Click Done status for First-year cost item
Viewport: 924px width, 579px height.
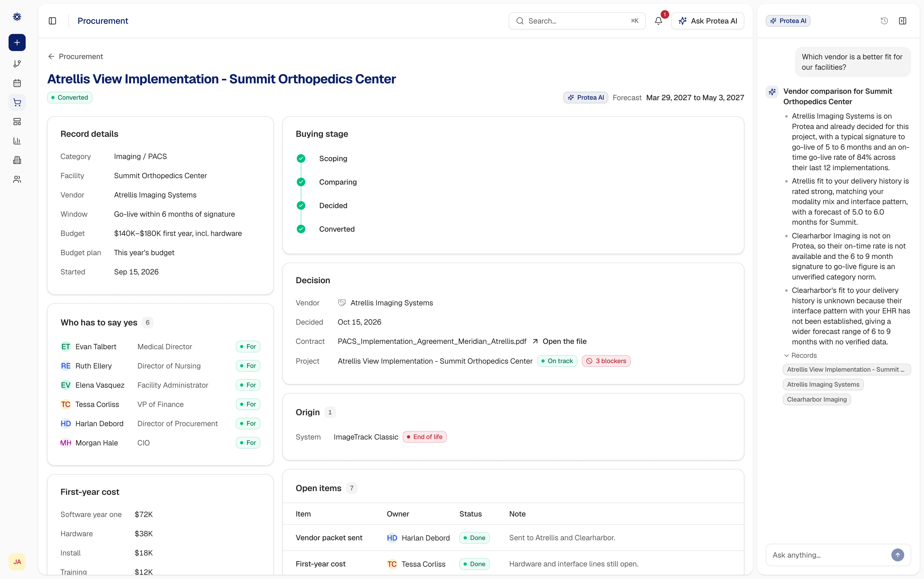(x=474, y=564)
